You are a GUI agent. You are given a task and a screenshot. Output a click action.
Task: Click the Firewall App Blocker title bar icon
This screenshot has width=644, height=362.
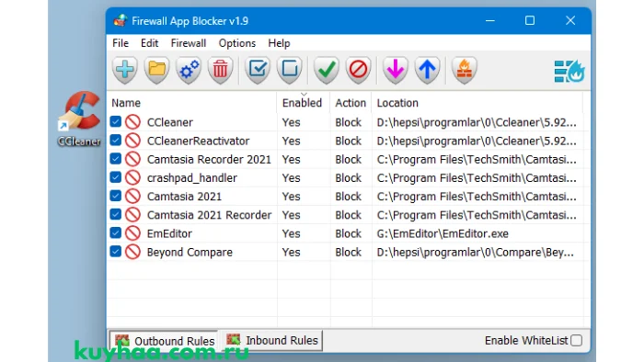tap(120, 20)
